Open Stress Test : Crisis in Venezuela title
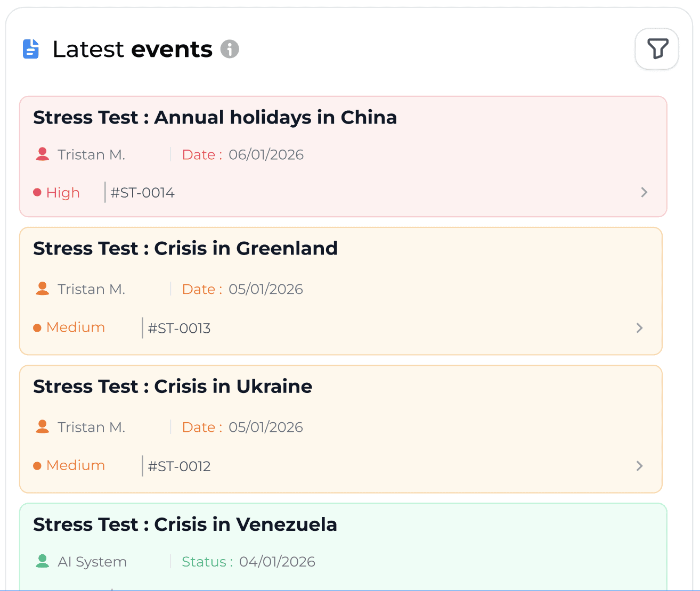Screen dimensions: 700x591 click(185, 524)
